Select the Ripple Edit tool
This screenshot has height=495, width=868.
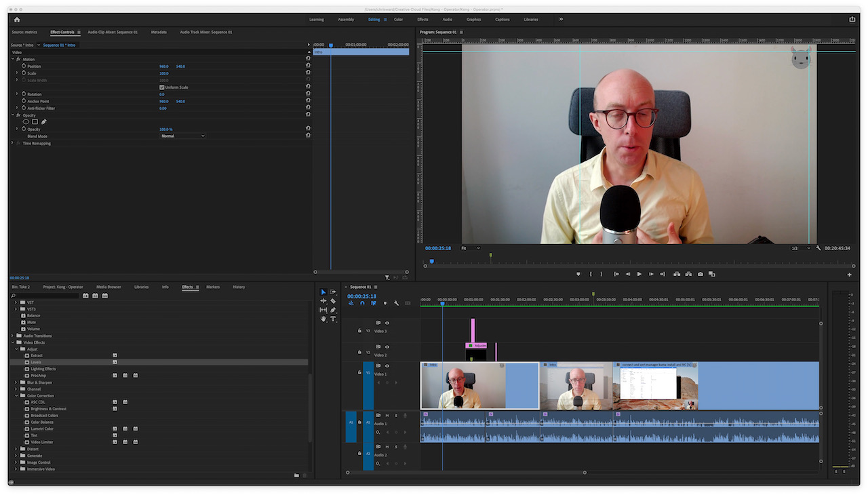pos(323,301)
